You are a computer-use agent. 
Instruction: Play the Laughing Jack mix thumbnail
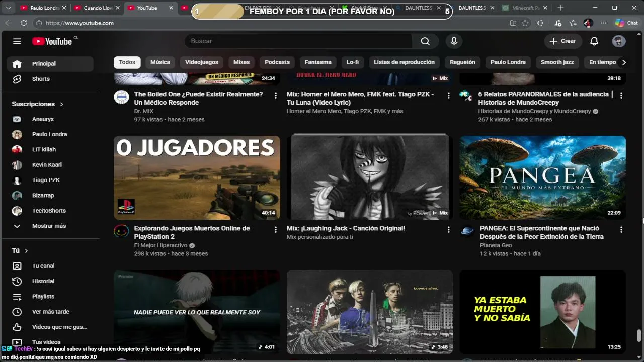(370, 177)
